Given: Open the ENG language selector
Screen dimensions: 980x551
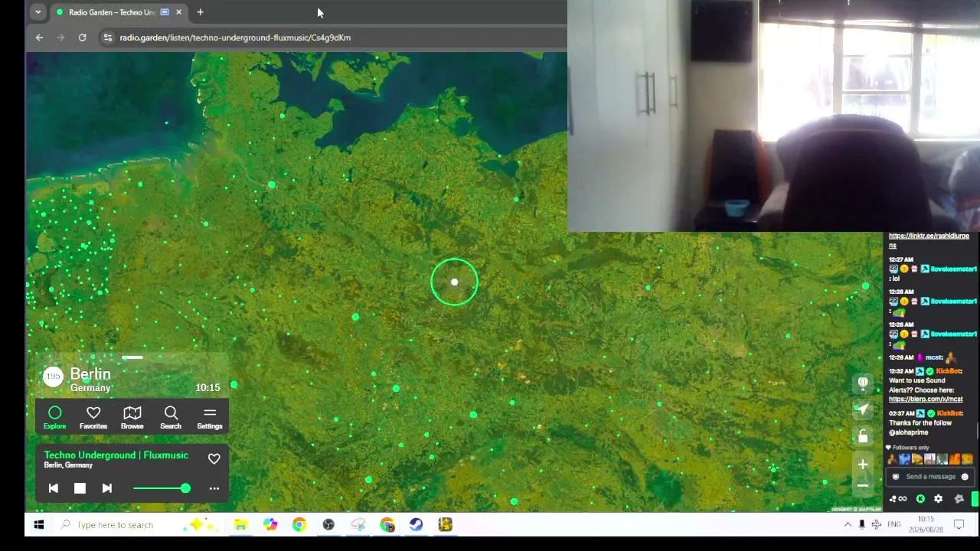Looking at the screenshot, I should (x=894, y=525).
